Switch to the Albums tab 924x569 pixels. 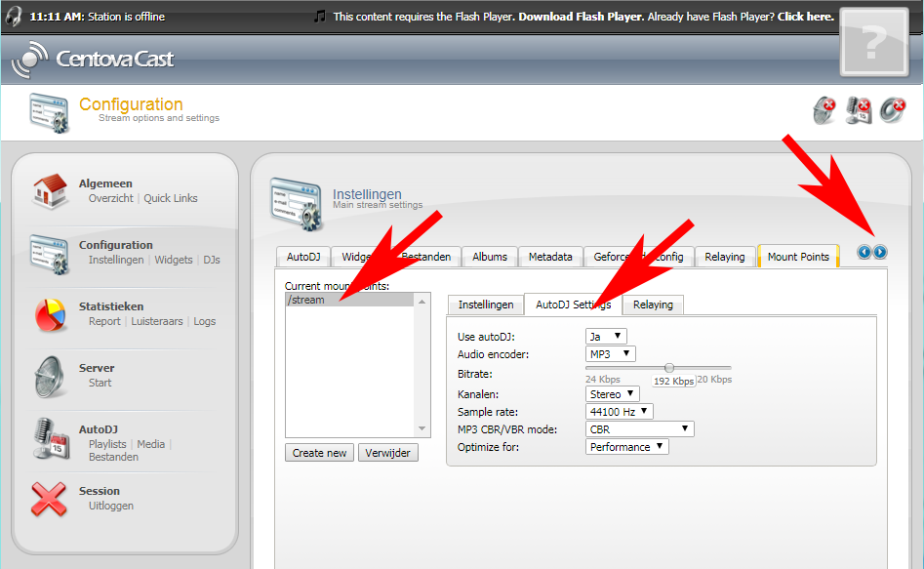[x=489, y=257]
